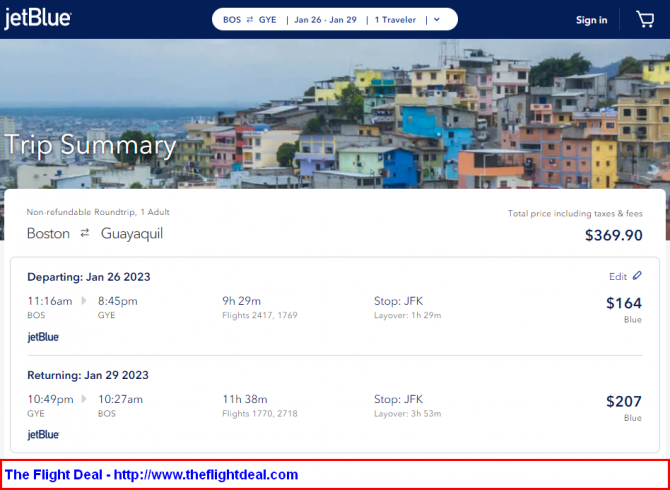Click the Jan 26 - Jan 29 dates field
670x490 pixels.
click(x=325, y=20)
